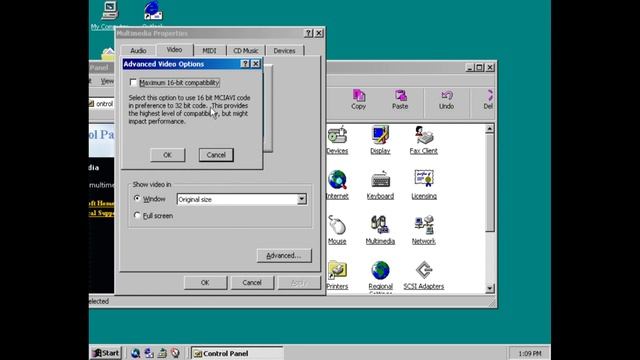The image size is (640, 360).
Task: Select the Full screen radio button
Action: (x=137, y=215)
